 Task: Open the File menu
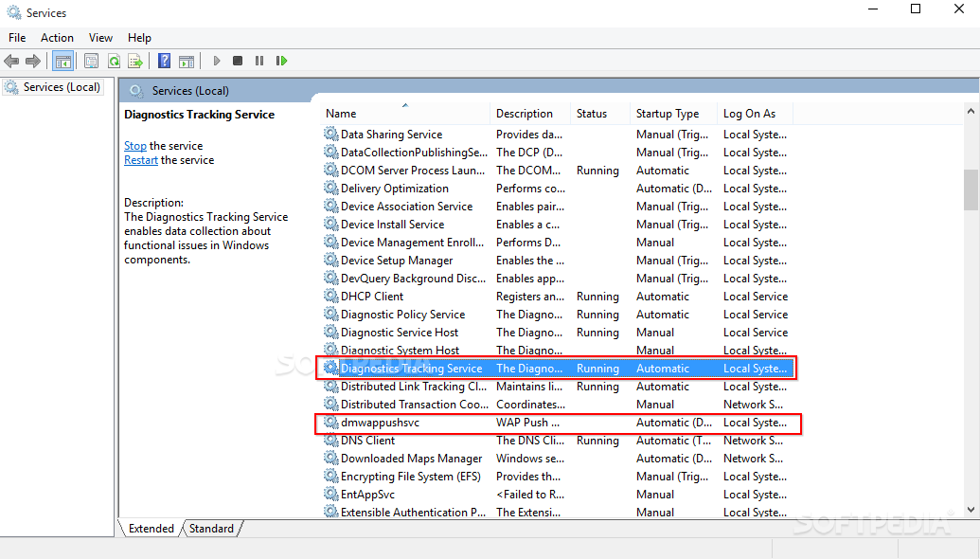point(17,38)
